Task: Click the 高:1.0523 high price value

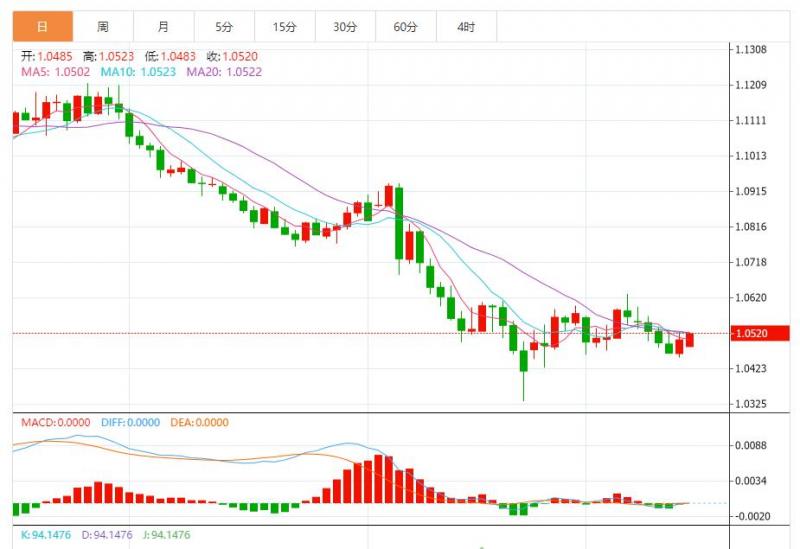Action: point(109,57)
